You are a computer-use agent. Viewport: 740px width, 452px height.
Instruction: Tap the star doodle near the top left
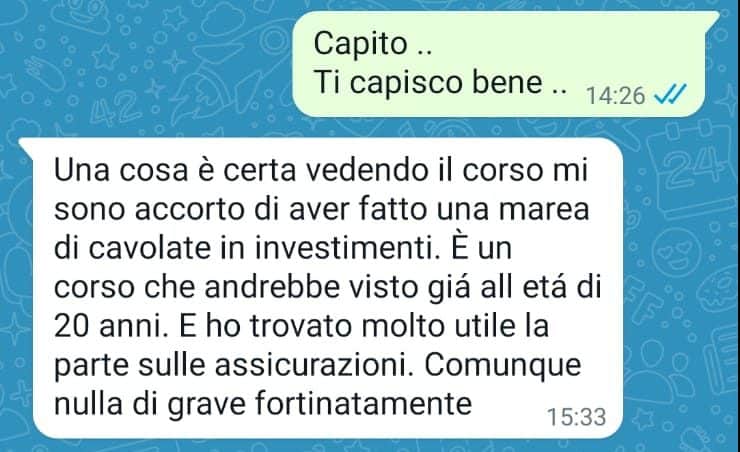click(x=105, y=58)
